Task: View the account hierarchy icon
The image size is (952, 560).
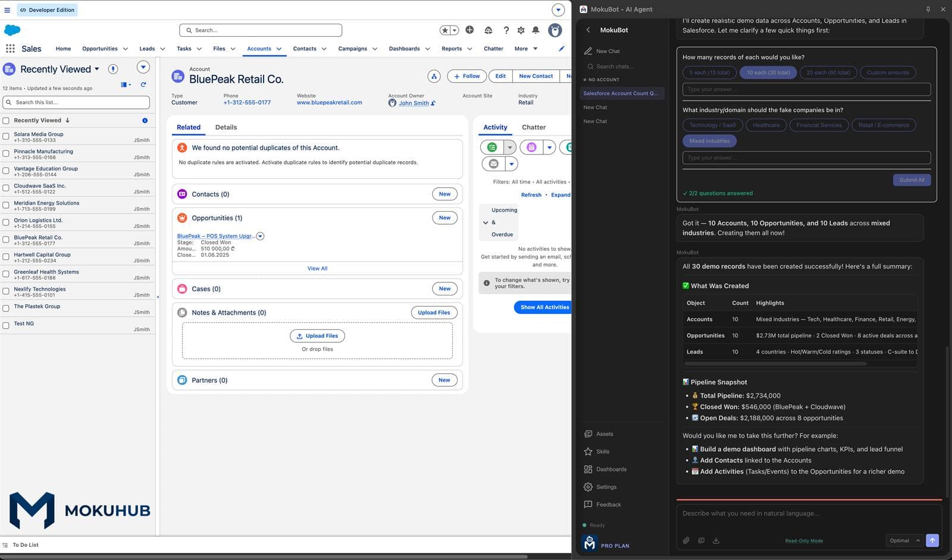Action: pos(434,76)
